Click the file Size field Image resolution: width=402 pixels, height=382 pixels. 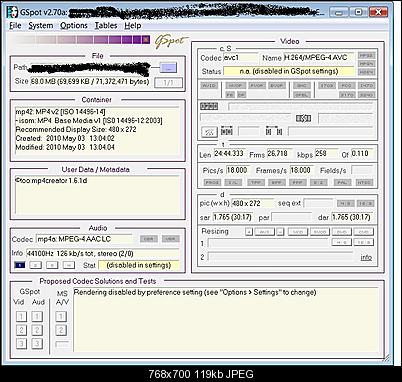pyautogui.click(x=90, y=81)
